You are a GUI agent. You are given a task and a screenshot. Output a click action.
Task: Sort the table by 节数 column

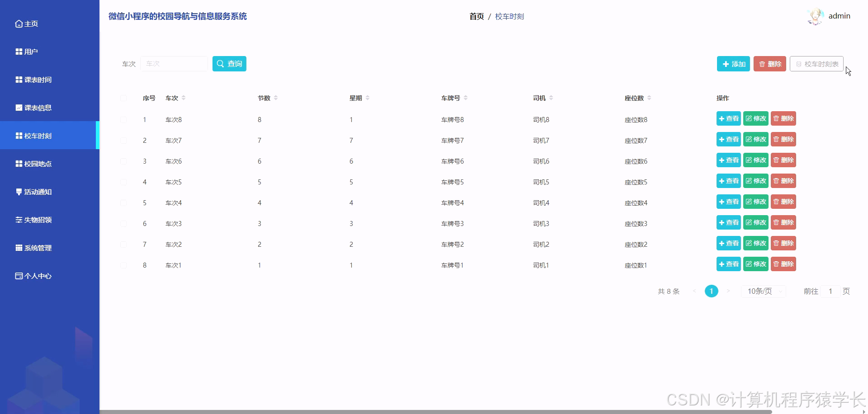(x=276, y=98)
